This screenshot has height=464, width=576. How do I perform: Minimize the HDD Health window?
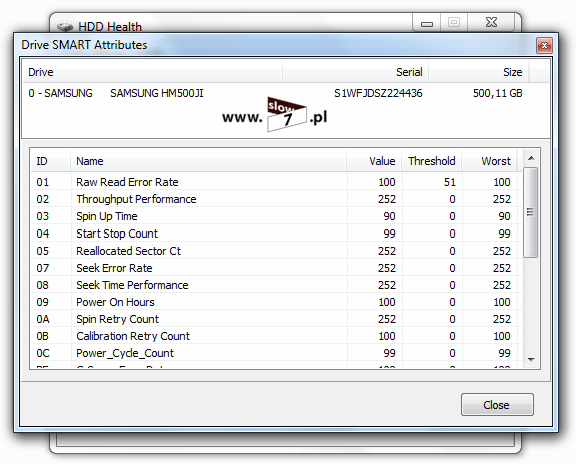click(x=426, y=24)
